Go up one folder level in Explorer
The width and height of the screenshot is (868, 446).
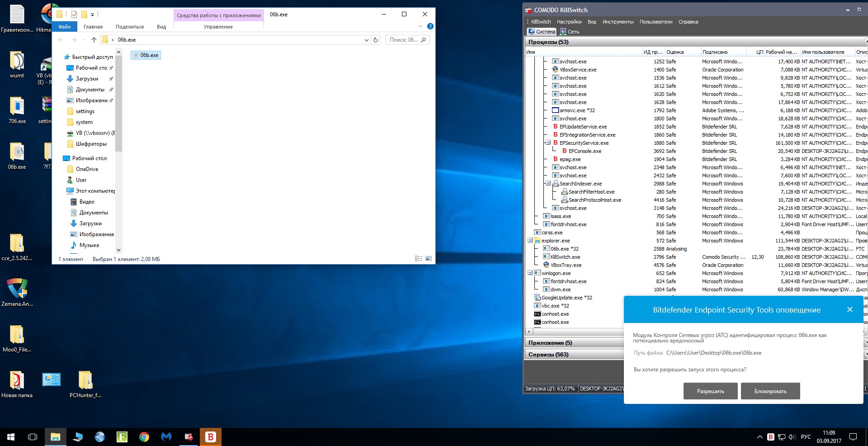point(94,40)
